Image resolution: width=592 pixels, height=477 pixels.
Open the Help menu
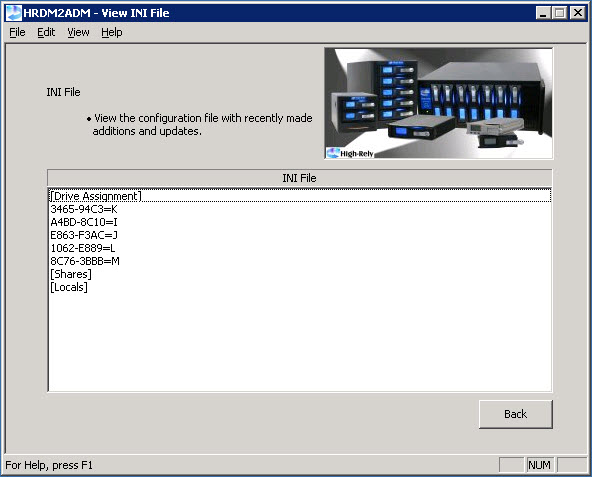tap(112, 32)
